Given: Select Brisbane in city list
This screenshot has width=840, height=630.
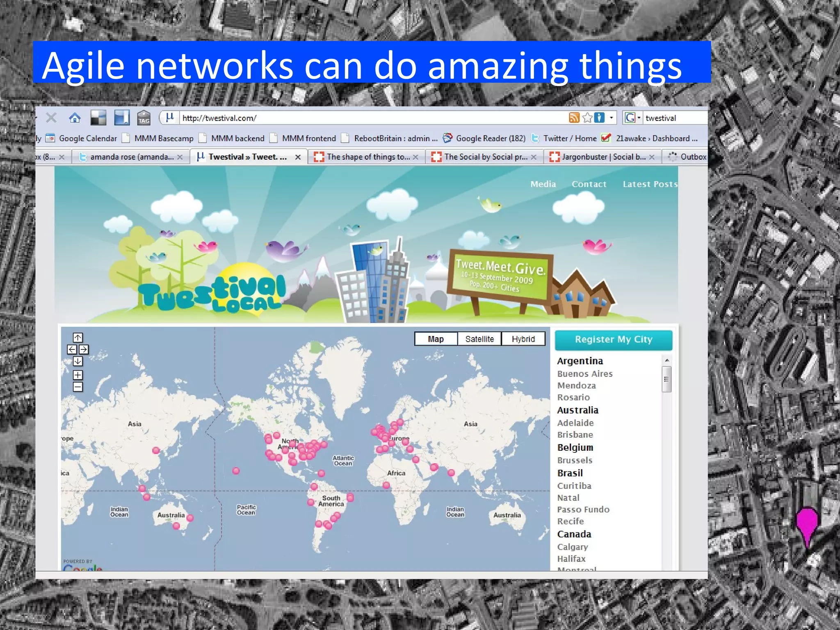Looking at the screenshot, I should [x=575, y=435].
